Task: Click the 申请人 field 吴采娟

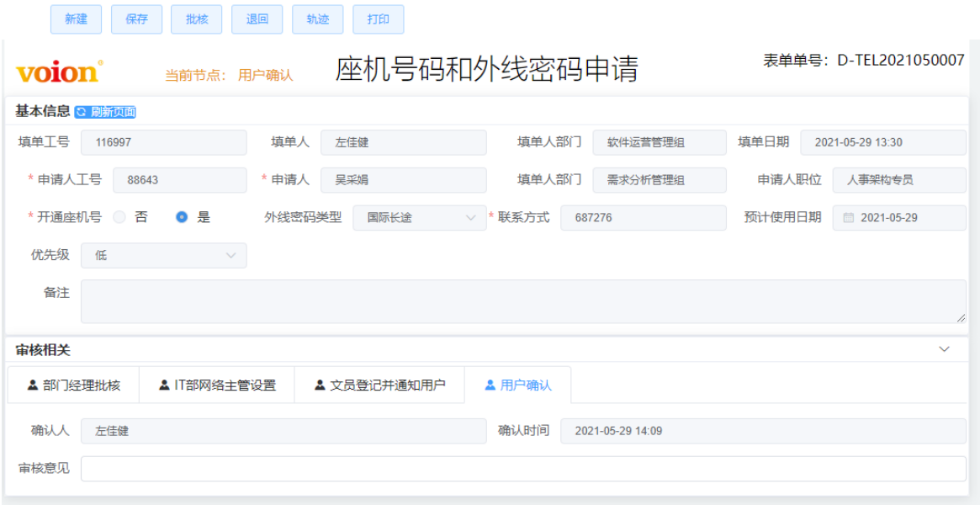Action: (403, 180)
